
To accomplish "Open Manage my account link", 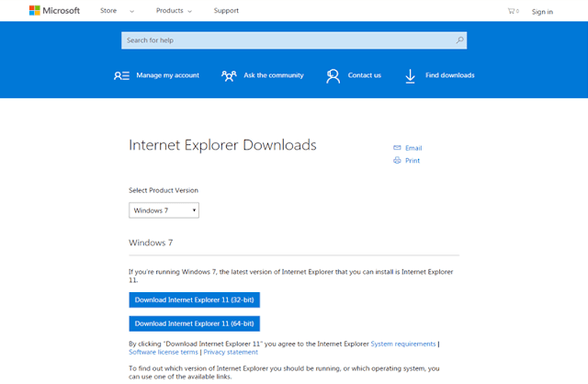I will pos(167,75).
